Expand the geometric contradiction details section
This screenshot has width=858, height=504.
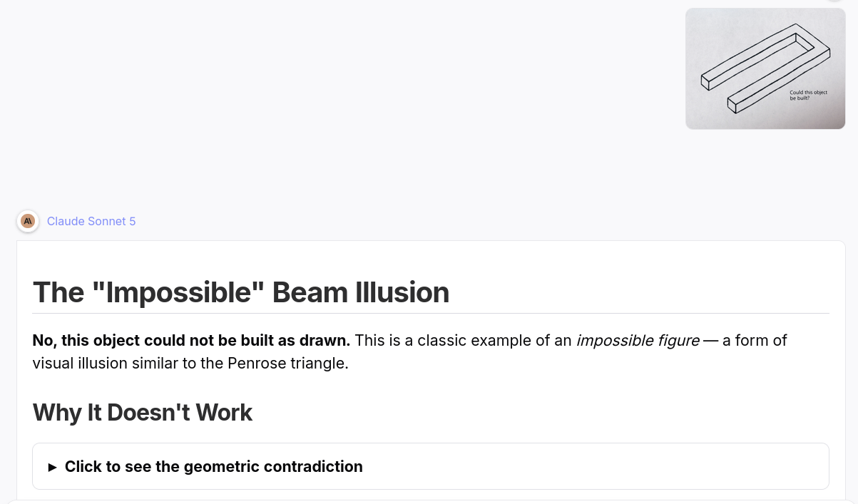point(431,466)
